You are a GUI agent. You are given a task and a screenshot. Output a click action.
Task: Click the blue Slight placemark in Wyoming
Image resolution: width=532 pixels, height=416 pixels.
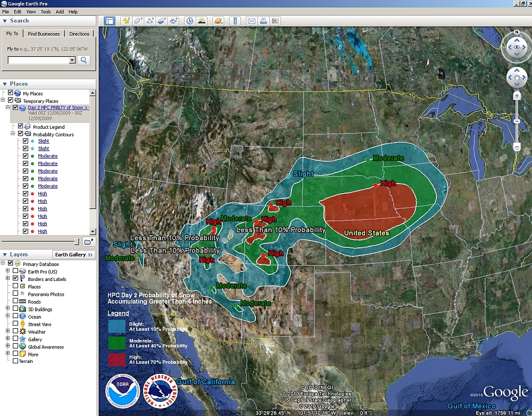point(288,176)
